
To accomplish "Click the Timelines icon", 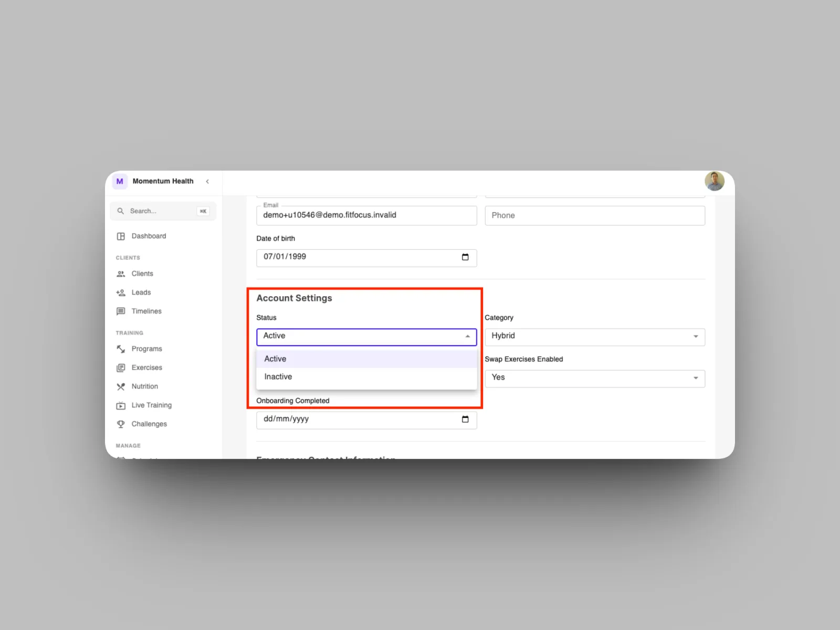I will pyautogui.click(x=121, y=311).
